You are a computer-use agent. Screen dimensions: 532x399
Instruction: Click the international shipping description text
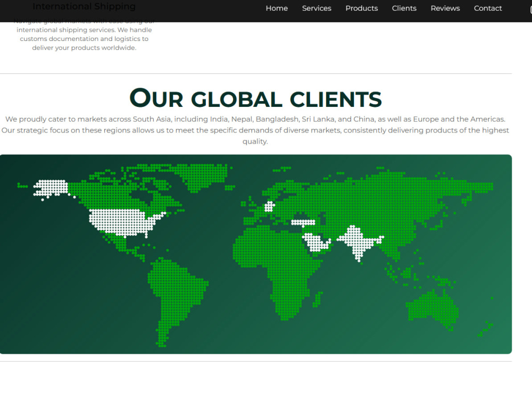(x=84, y=34)
